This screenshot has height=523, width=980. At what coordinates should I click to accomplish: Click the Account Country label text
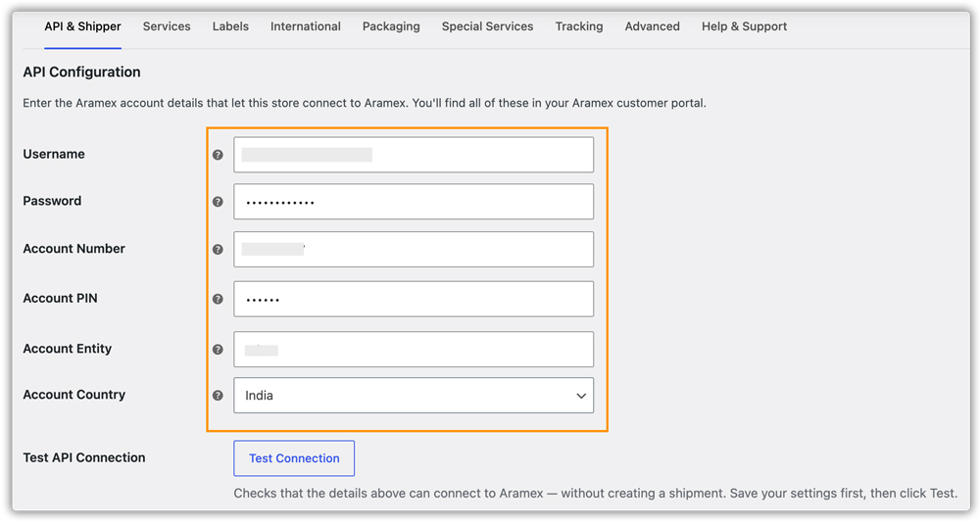74,395
